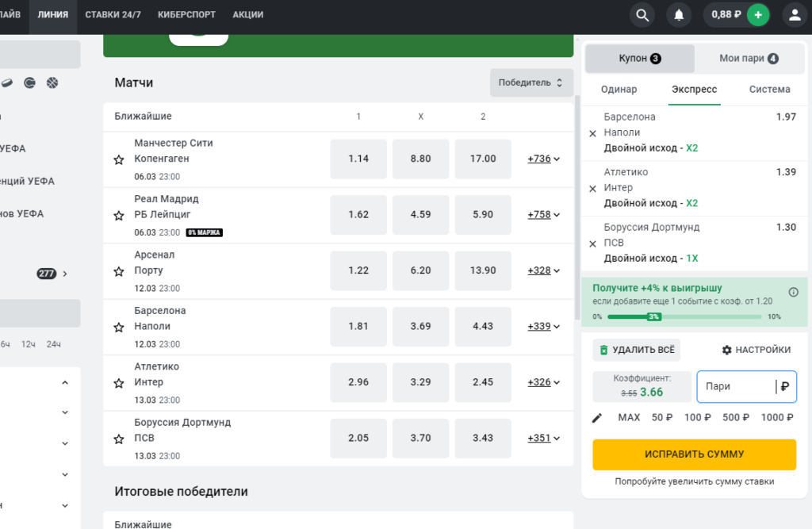Select draw odds 4.59 for Реал Мадрид match
The width and height of the screenshot is (812, 529).
point(420,214)
